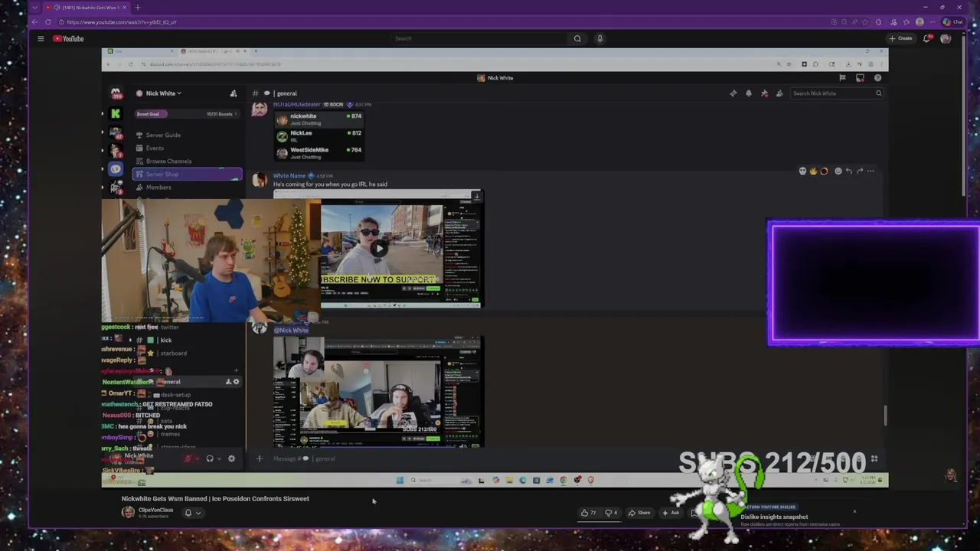980x551 pixels.
Task: Select Server Guide in the video's Discord
Action: pyautogui.click(x=163, y=135)
